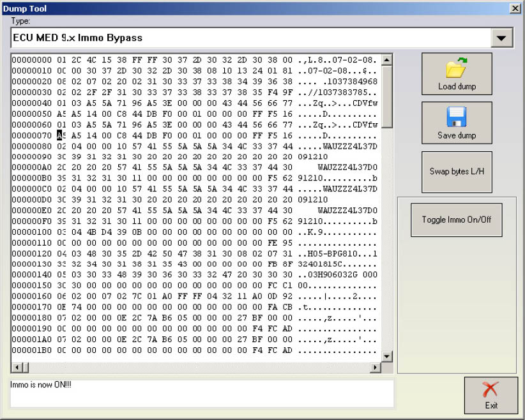
Task: Toggle Immo On/Off
Action: point(456,220)
